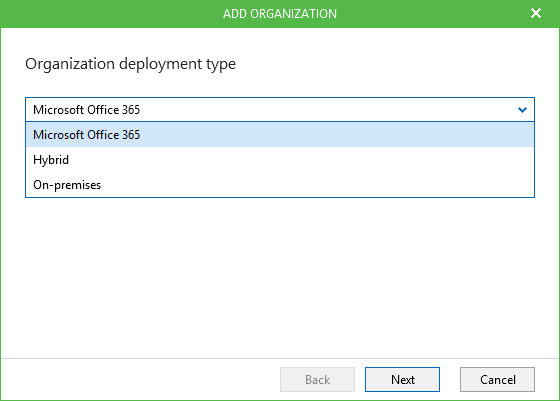Dismiss the wizard using Cancel
This screenshot has height=401, width=560.
[x=497, y=379]
